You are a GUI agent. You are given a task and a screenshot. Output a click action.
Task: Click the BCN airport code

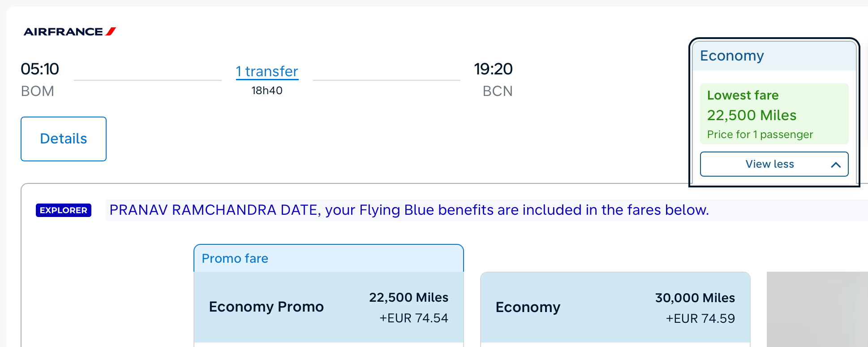coord(497,91)
